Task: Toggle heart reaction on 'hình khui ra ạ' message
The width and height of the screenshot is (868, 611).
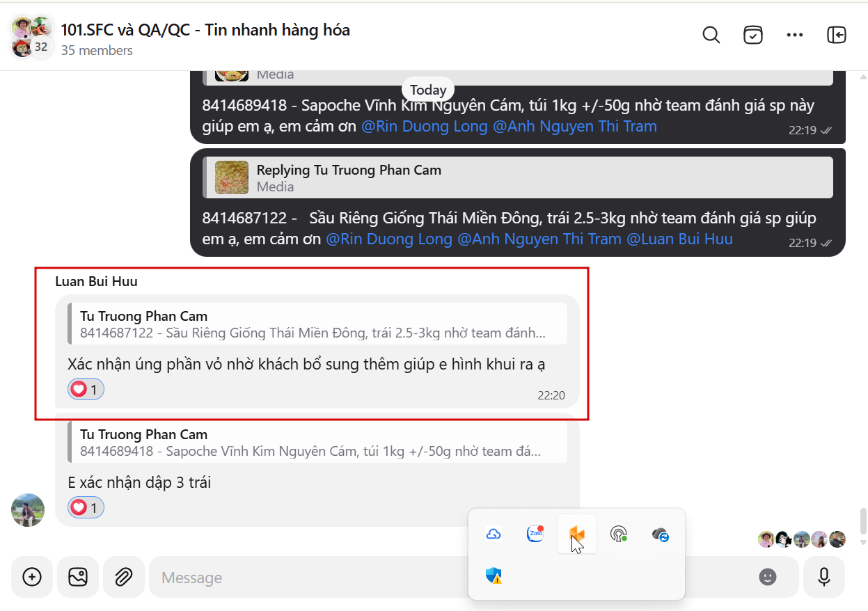Action: coord(86,389)
